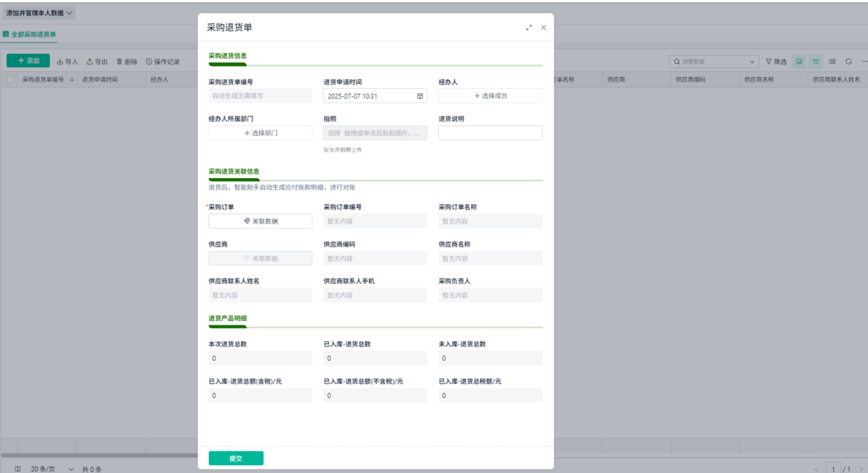Click the 采购订单编号 read-only field
This screenshot has width=868, height=473.
click(375, 221)
